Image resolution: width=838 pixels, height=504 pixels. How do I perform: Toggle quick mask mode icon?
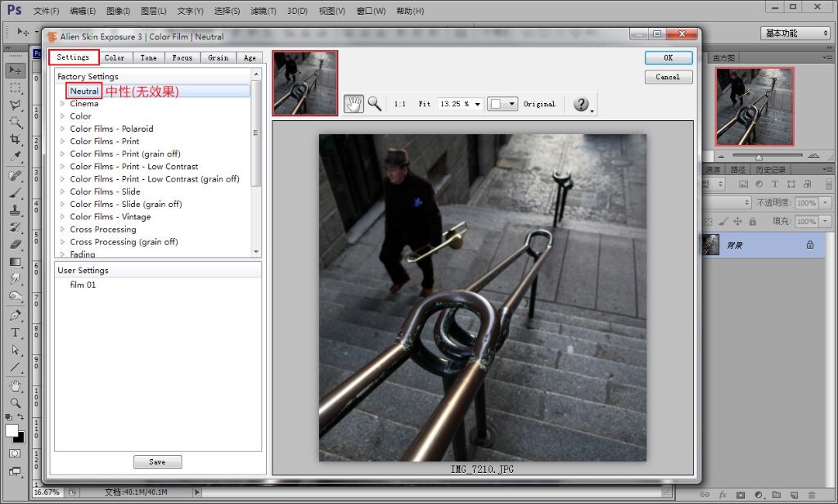[15, 453]
